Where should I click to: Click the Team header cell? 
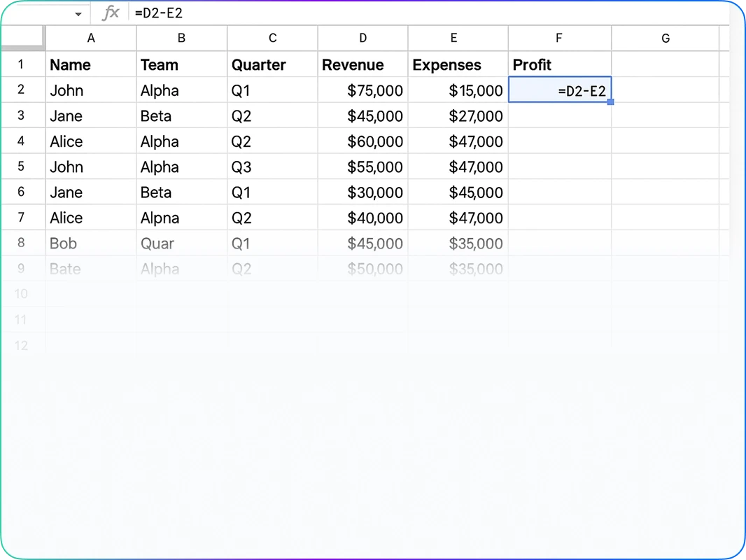click(x=181, y=64)
